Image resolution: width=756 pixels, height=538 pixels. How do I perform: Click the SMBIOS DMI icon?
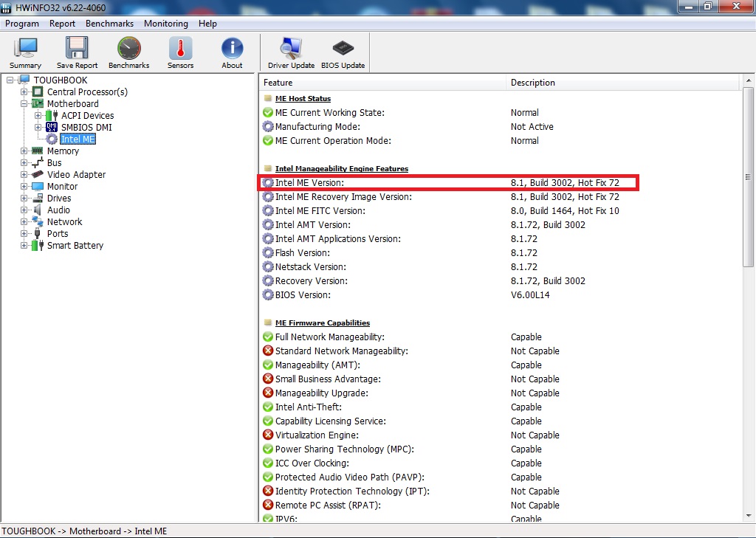click(52, 127)
